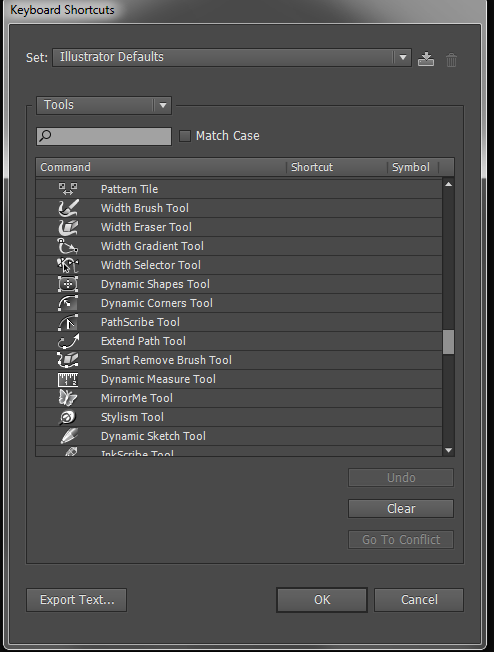494x652 pixels.
Task: Click the Dynamic Sketch Tool icon
Action: pos(69,436)
